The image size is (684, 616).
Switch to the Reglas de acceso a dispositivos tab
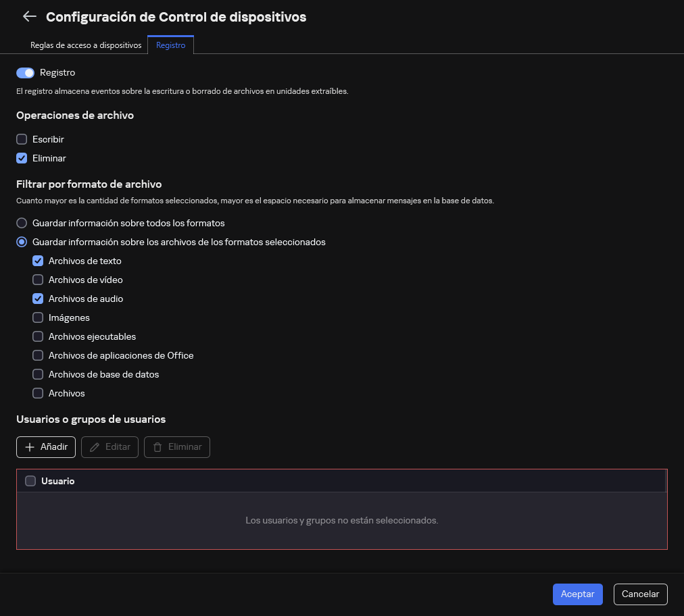tap(86, 45)
